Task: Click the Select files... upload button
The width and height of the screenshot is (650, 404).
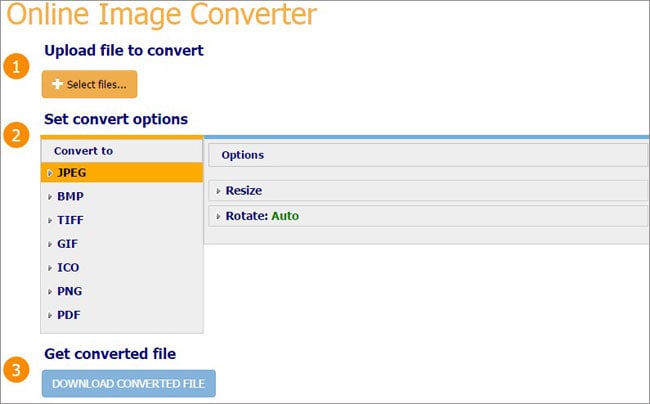Action: pyautogui.click(x=90, y=84)
